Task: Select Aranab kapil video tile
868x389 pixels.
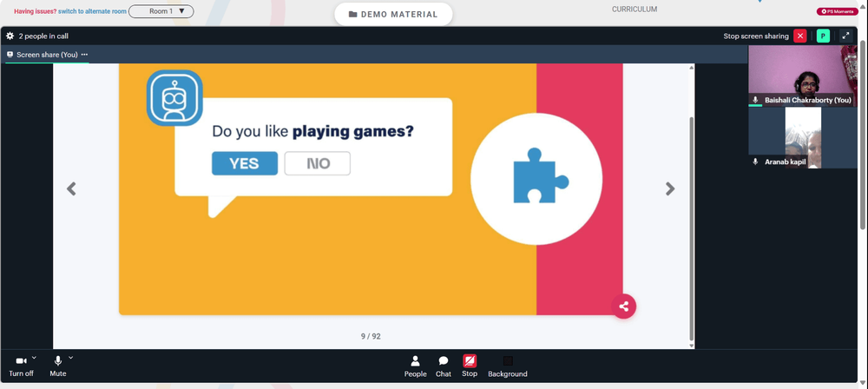Action: coord(803,138)
